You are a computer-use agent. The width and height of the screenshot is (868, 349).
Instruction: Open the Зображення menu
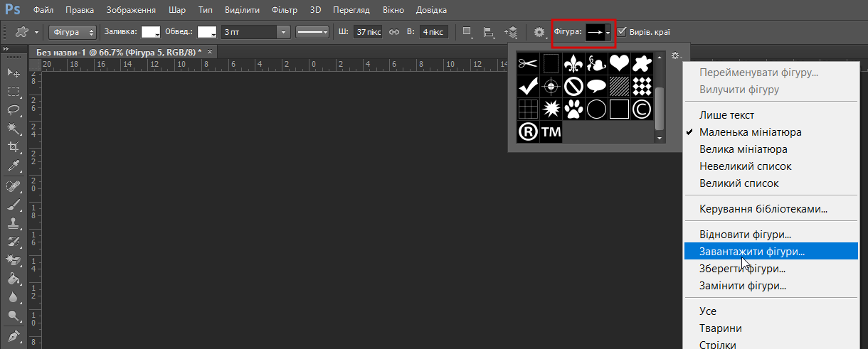tap(131, 10)
